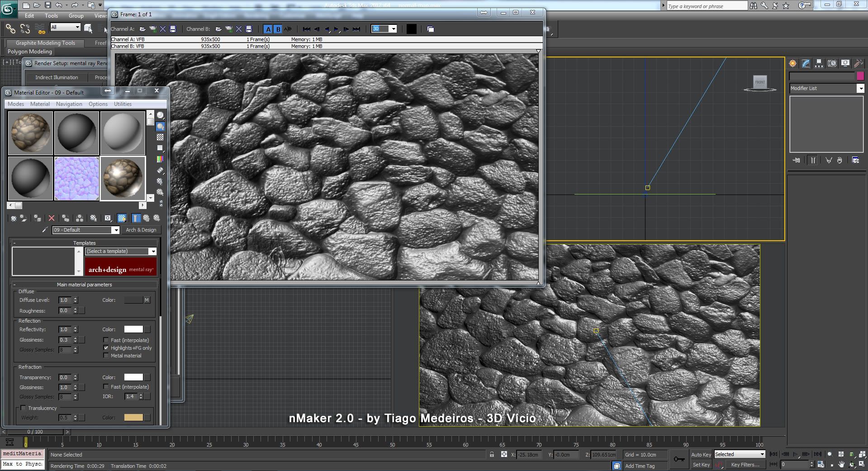The image size is (868, 471).
Task: Toggle Show Shaded Material in Viewport
Action: click(x=122, y=218)
